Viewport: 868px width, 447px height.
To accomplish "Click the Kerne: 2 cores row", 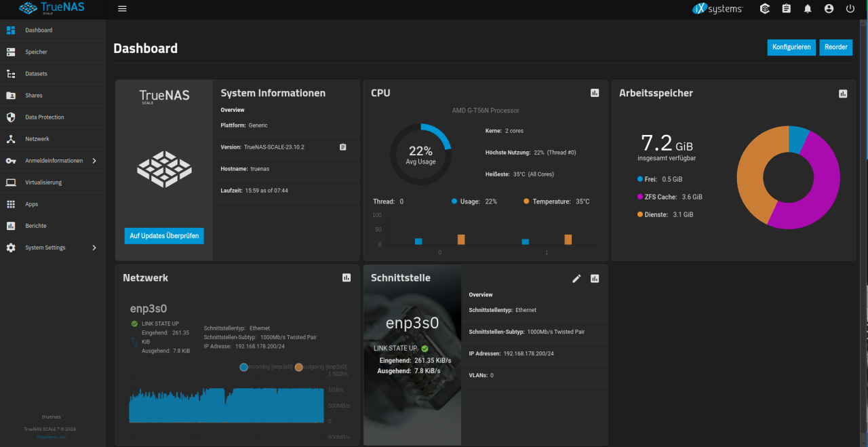I will point(505,131).
